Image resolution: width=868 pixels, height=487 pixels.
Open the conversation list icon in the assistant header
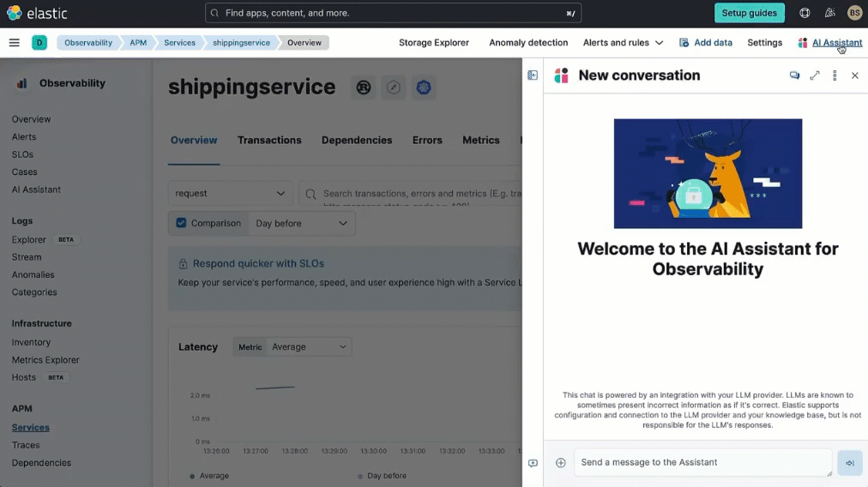point(794,75)
